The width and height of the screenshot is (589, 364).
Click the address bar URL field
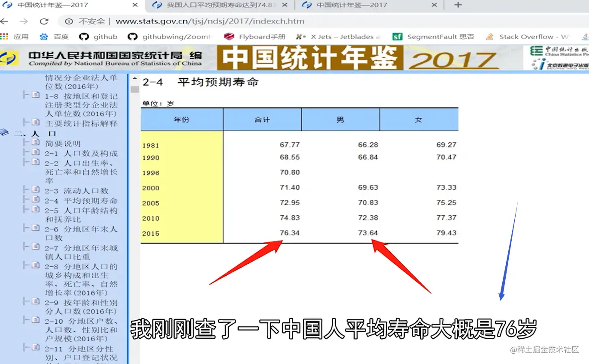(x=210, y=21)
